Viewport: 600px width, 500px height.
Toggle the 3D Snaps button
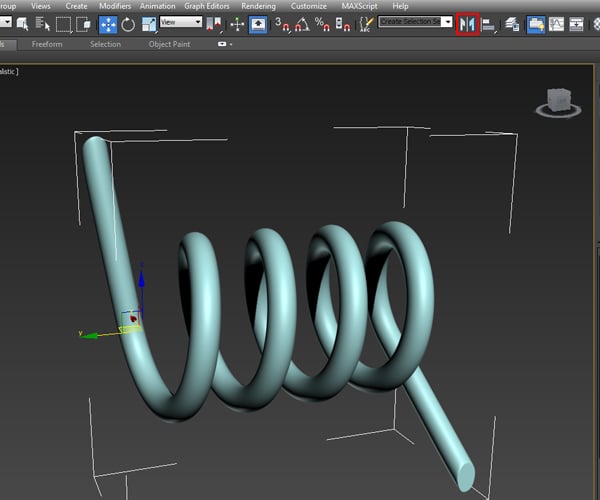click(x=281, y=24)
